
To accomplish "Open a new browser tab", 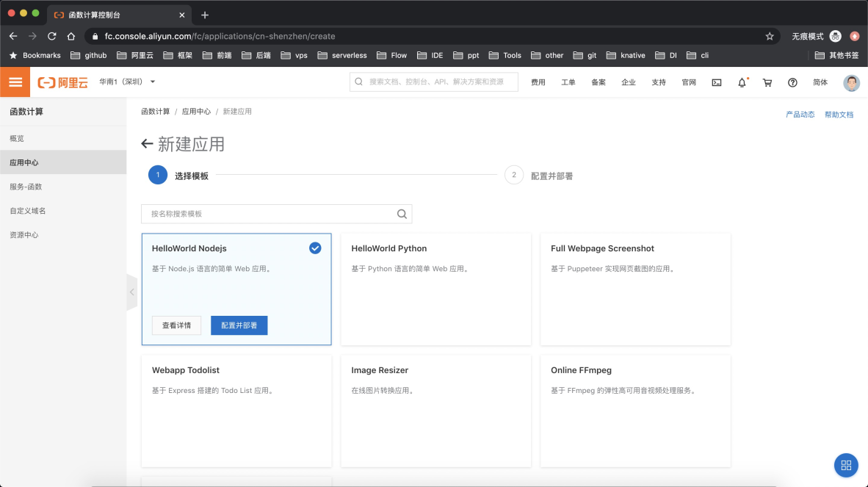I will pos(205,15).
